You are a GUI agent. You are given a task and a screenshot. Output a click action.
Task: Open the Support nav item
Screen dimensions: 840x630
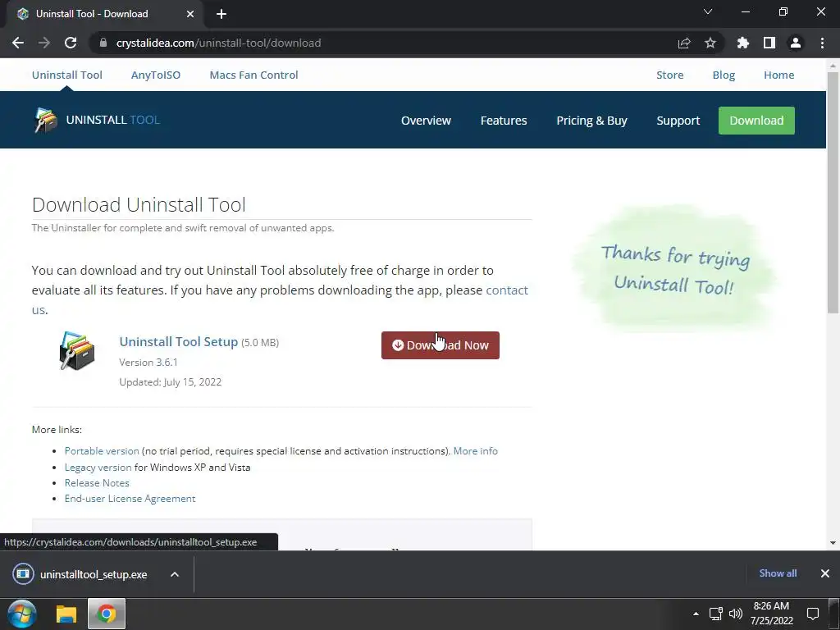pyautogui.click(x=678, y=121)
